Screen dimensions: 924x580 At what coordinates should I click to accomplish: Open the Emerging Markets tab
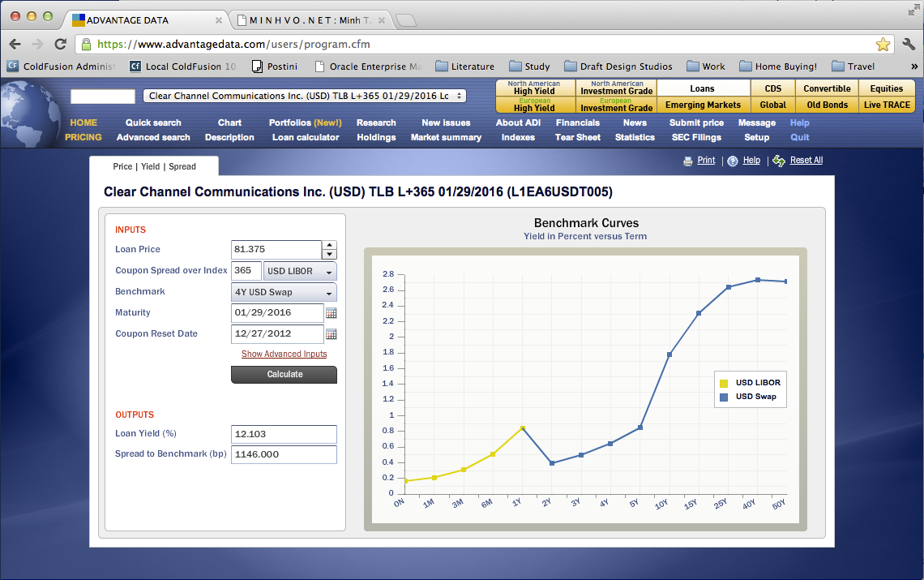tap(703, 105)
